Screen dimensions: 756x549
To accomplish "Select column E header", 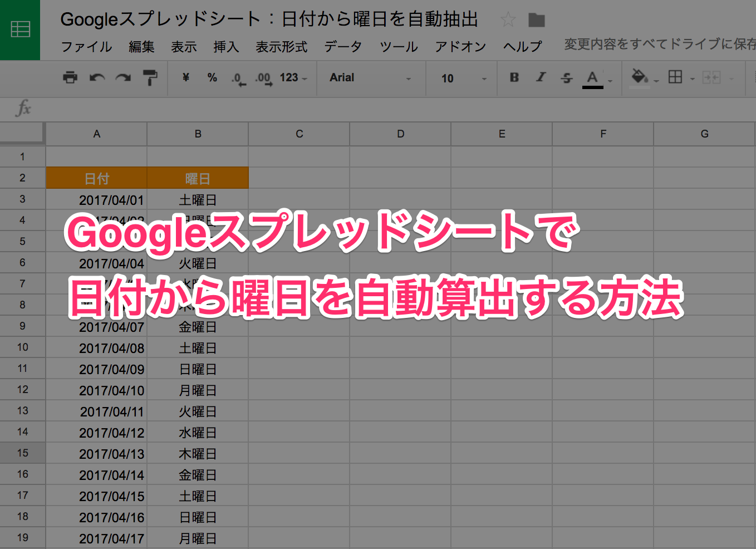I will coord(502,134).
